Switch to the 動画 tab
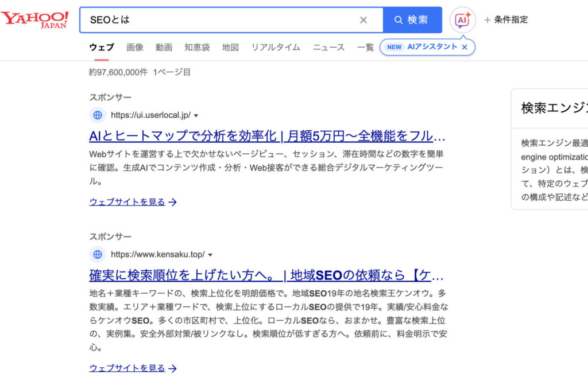The width and height of the screenshot is (588, 385). [x=164, y=47]
